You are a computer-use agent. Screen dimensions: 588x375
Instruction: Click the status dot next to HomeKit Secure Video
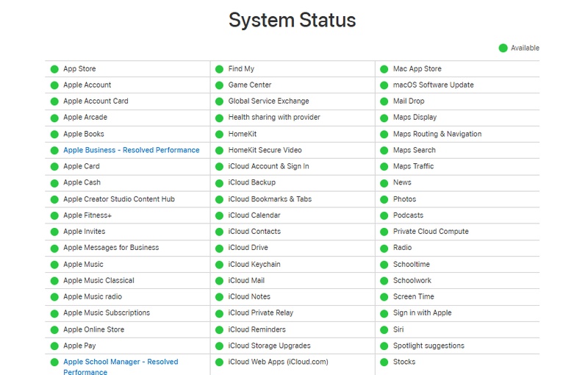pyautogui.click(x=219, y=151)
